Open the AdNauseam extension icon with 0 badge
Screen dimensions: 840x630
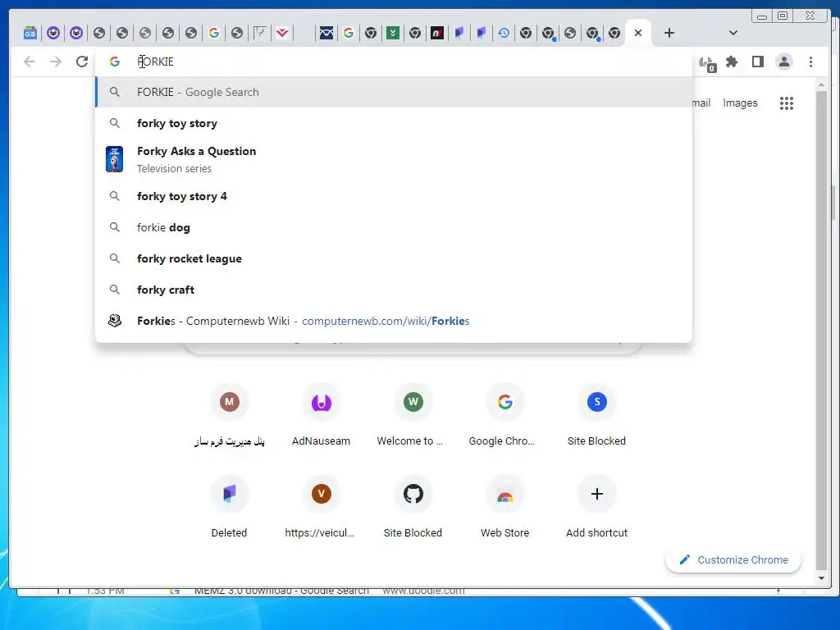coord(708,63)
